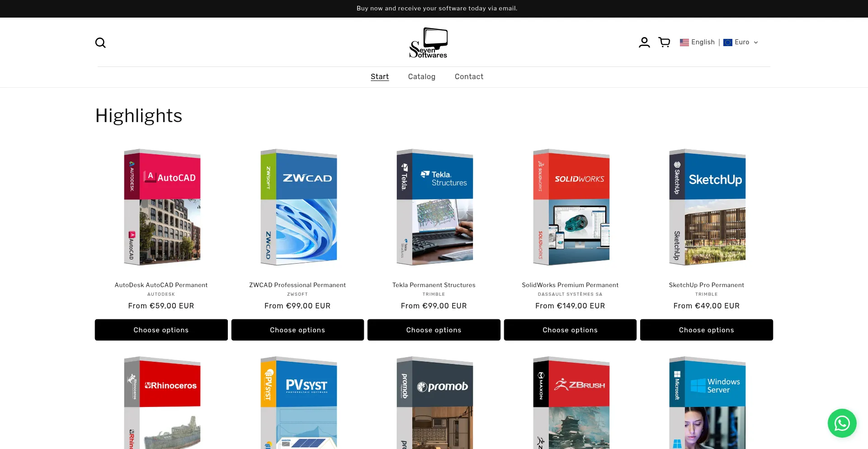
Task: Open the Tekla Structures box image
Action: pos(435,207)
